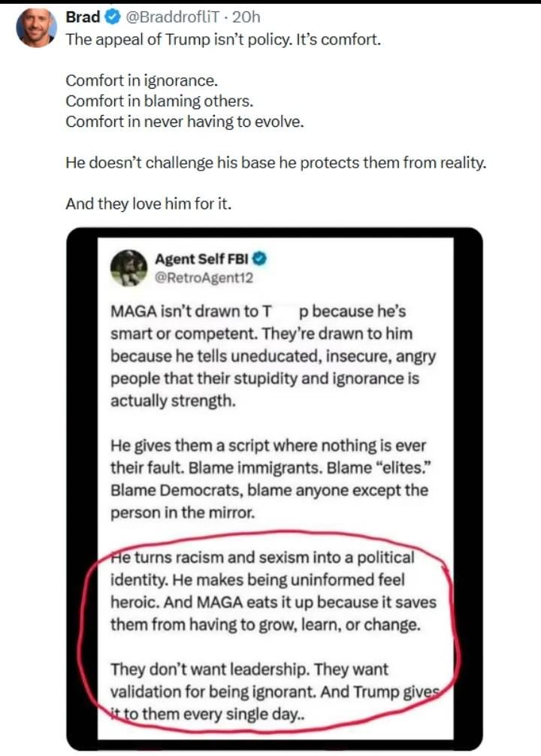The height and width of the screenshot is (756, 541).
Task: Open the embedded screenshot image
Action: click(274, 488)
